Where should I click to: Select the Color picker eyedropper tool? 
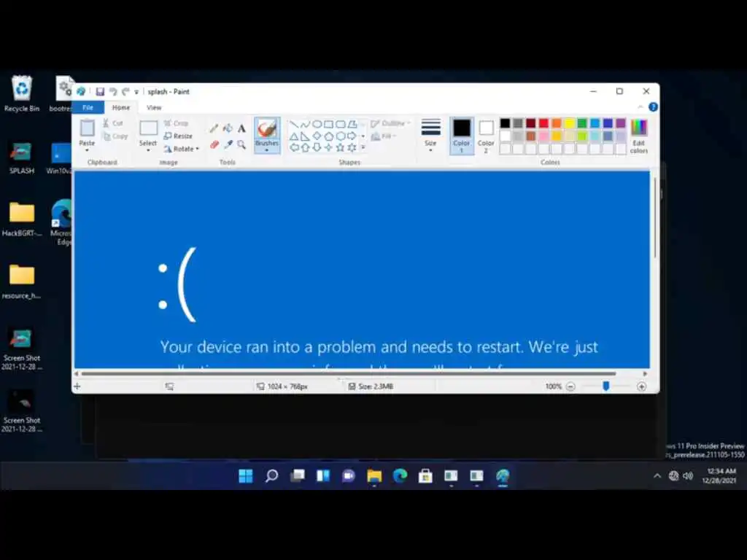click(228, 144)
